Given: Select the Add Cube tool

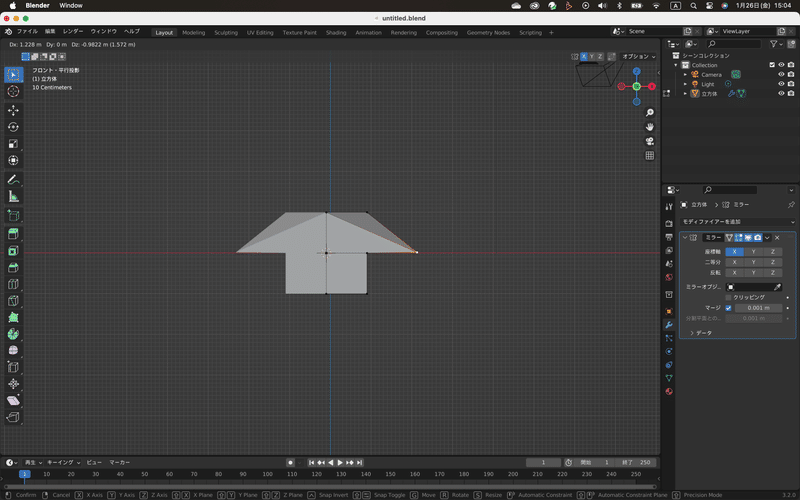Looking at the screenshot, I should pyautogui.click(x=13, y=215).
